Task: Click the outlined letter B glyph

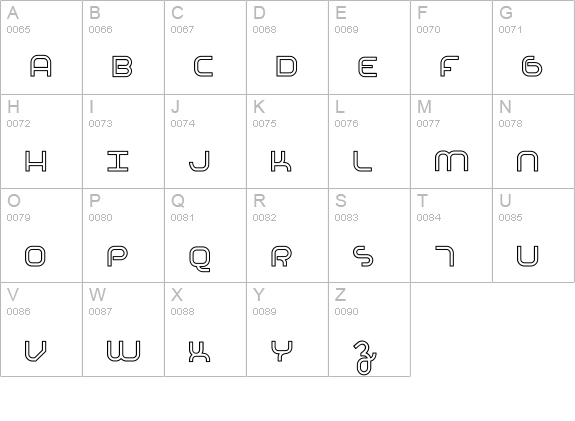Action: pos(122,66)
